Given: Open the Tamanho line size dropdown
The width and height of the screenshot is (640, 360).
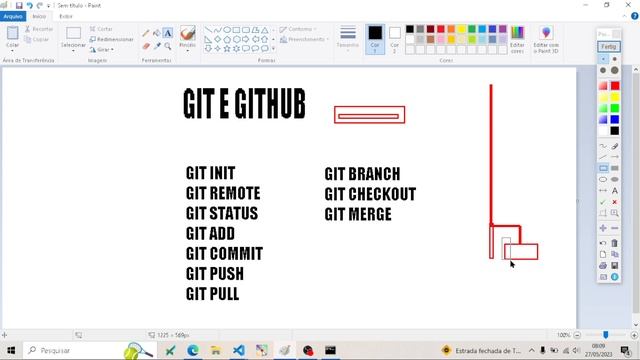Looking at the screenshot, I should 348,38.
